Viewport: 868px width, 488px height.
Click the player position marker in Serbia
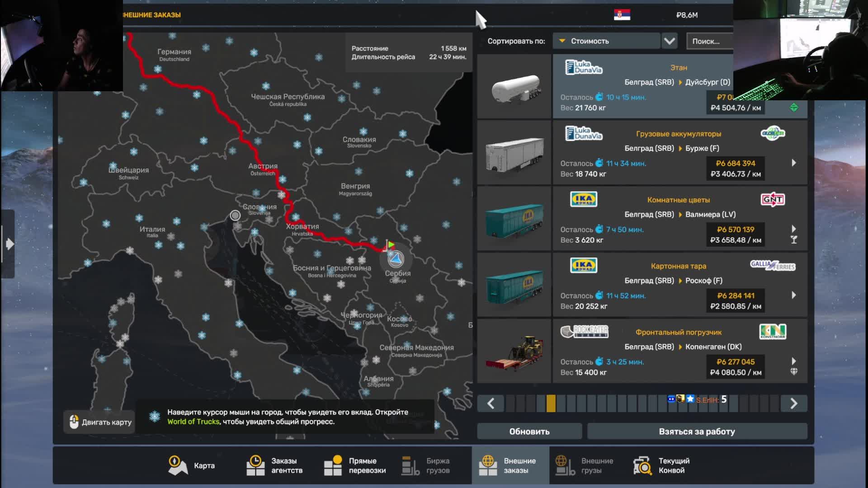point(396,259)
